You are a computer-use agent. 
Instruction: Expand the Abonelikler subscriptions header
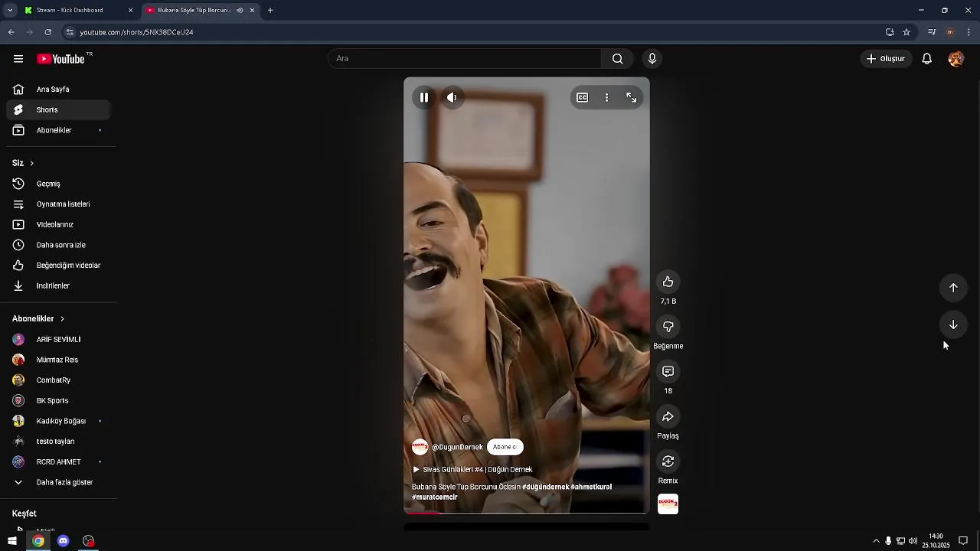(x=38, y=318)
